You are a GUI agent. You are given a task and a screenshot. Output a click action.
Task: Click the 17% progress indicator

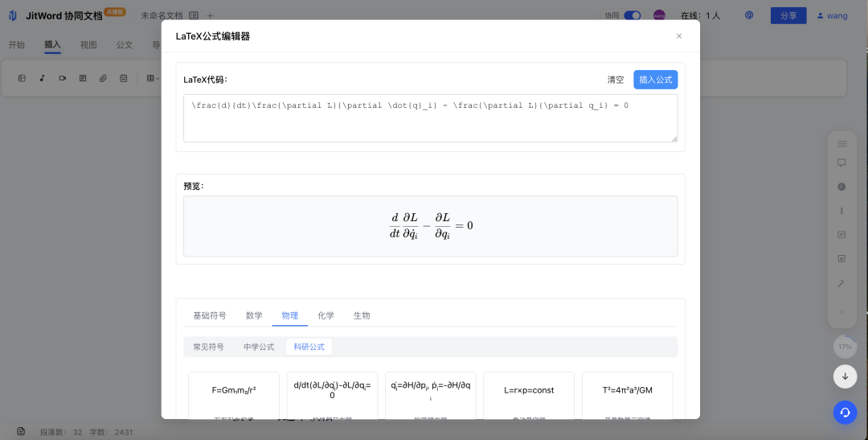click(845, 347)
